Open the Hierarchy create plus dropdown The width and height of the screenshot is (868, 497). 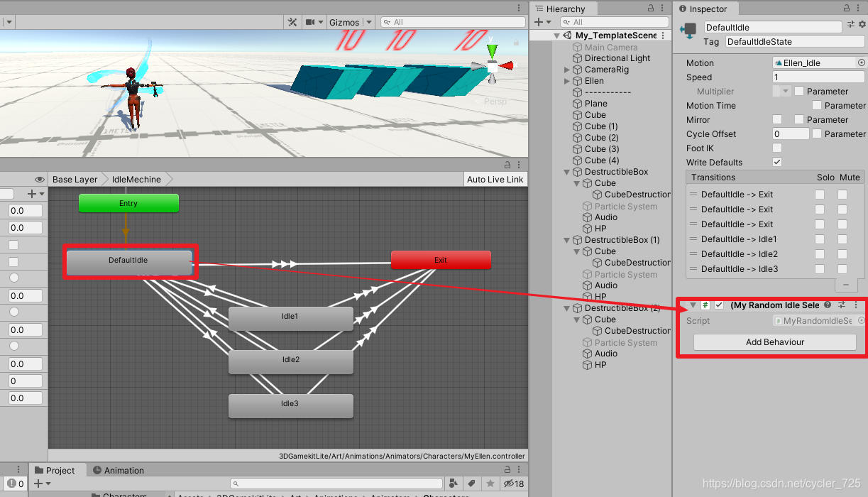coord(542,22)
